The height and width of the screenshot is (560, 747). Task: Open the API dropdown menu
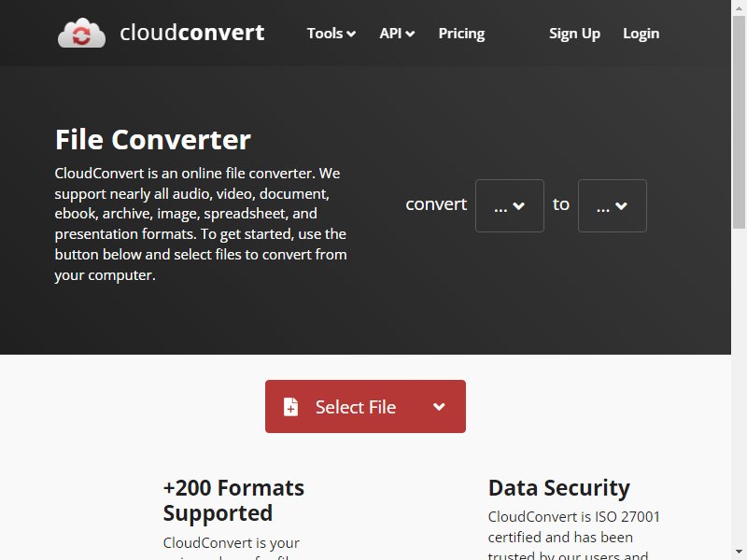(x=397, y=34)
